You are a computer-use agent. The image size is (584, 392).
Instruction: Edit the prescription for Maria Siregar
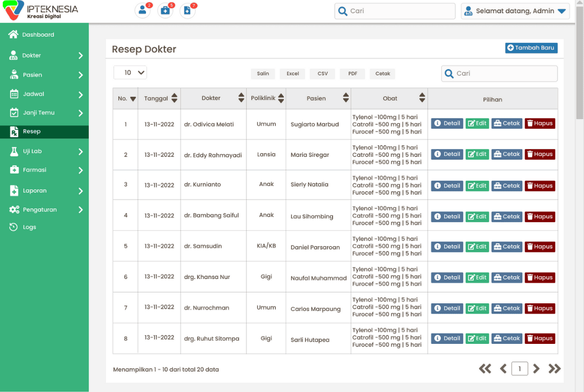pyautogui.click(x=477, y=154)
